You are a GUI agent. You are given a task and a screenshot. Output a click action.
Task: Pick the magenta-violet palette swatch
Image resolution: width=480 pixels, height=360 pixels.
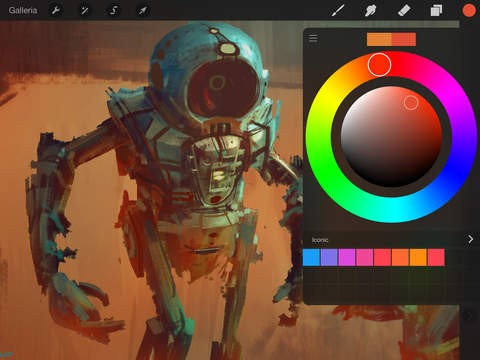(347, 257)
